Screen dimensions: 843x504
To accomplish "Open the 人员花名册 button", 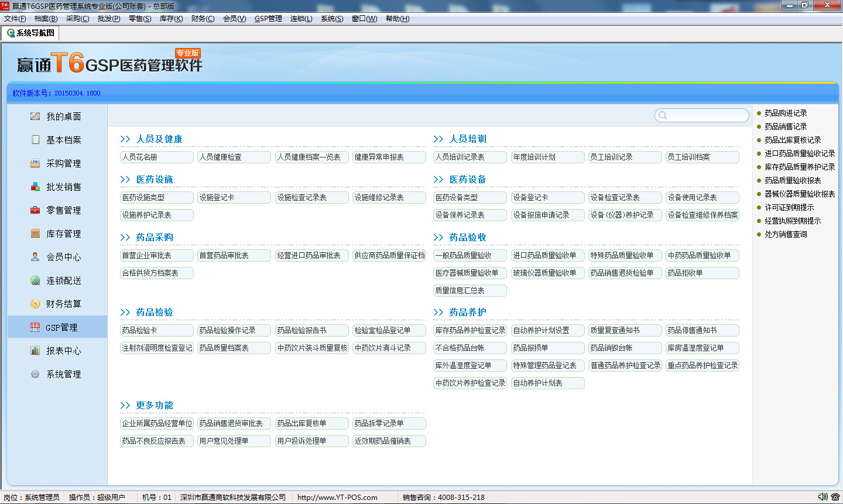I will [156, 157].
